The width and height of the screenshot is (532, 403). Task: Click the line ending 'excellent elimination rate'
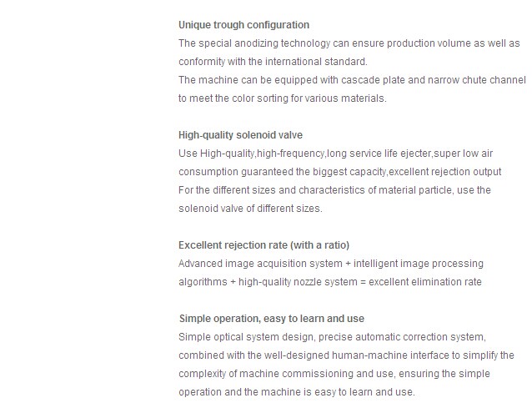click(x=330, y=282)
